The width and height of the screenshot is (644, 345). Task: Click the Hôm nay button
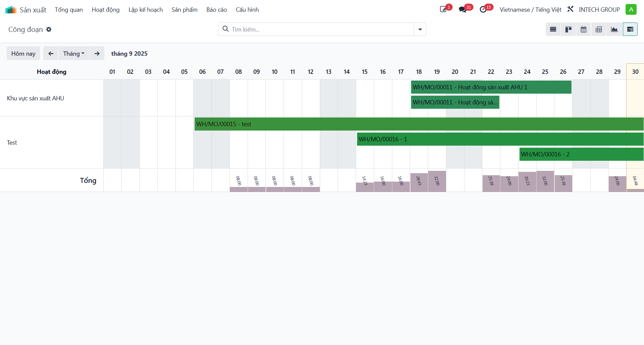pyautogui.click(x=23, y=53)
